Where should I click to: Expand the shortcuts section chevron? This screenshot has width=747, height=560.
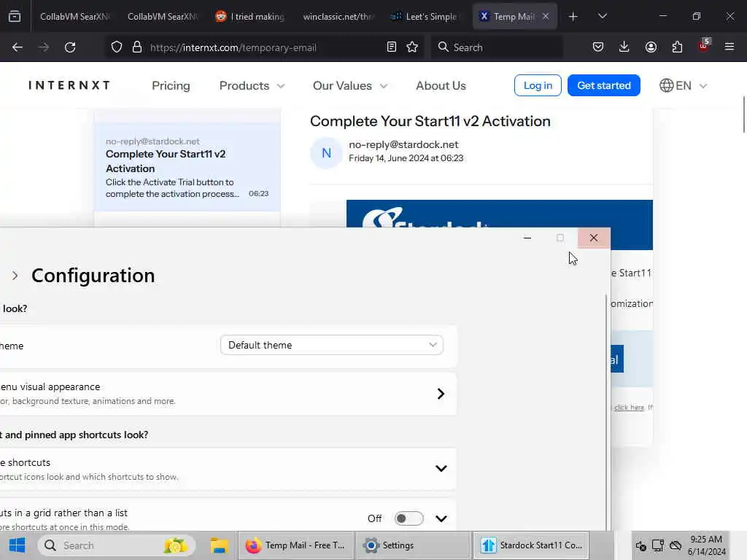click(441, 469)
